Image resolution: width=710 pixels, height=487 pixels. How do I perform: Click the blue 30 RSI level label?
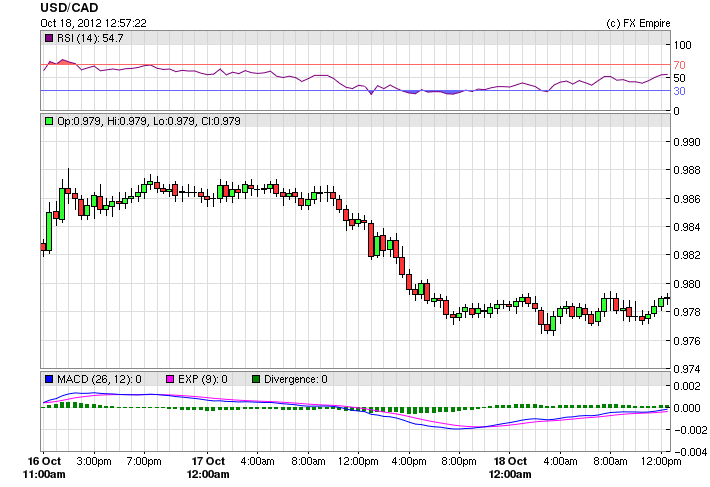coord(679,91)
